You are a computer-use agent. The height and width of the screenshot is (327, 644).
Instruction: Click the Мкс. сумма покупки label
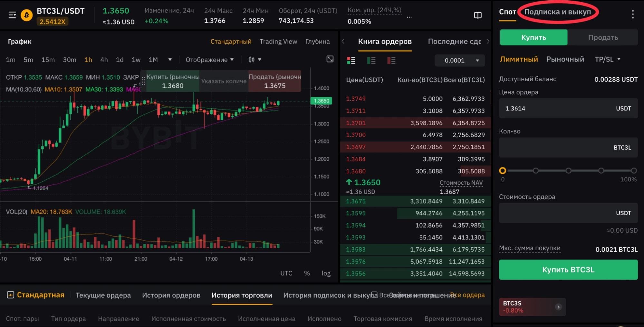pos(530,248)
